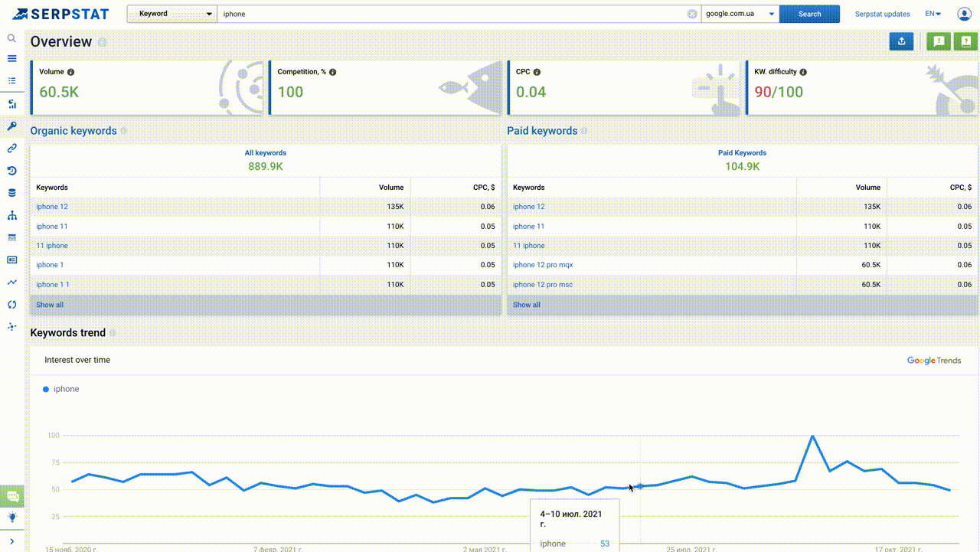Click the lightbulb icon in sidebar
980x552 pixels.
11,518
